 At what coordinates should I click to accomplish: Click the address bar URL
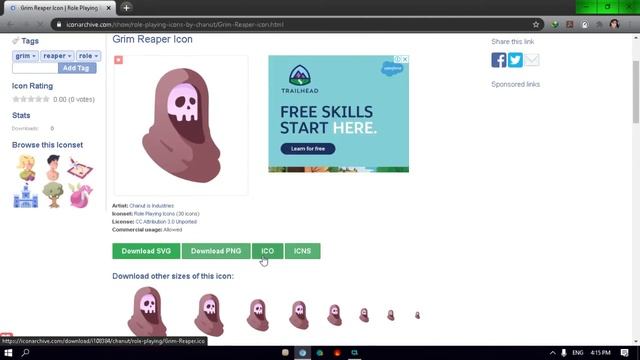[175, 24]
